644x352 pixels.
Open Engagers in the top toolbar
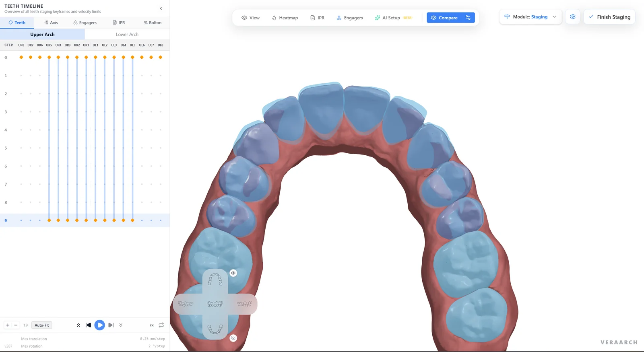coord(350,18)
